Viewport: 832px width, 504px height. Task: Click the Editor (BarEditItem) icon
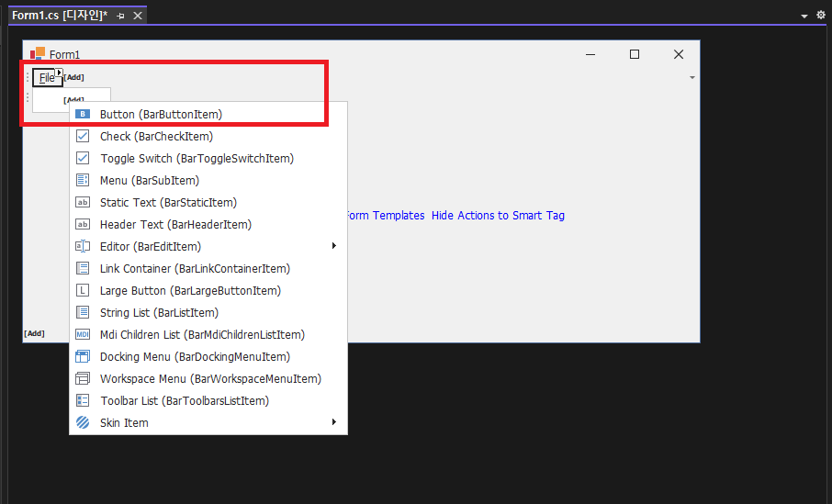pyautogui.click(x=83, y=246)
